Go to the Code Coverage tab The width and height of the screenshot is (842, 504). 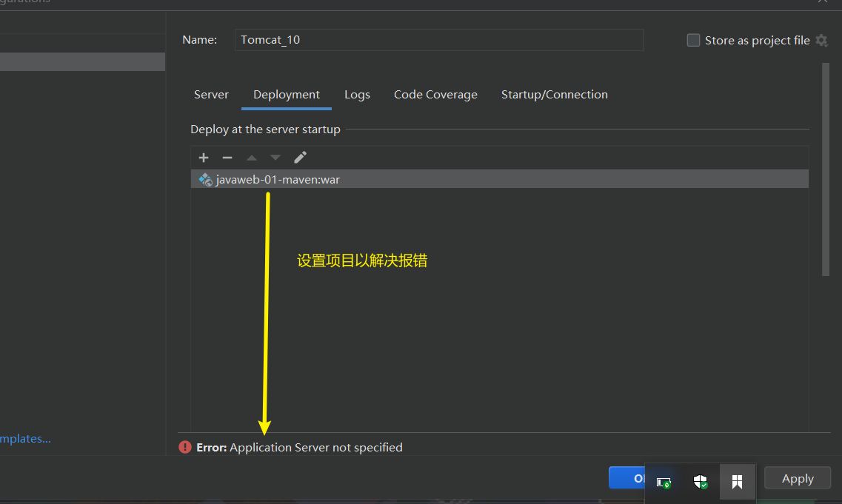pyautogui.click(x=435, y=95)
